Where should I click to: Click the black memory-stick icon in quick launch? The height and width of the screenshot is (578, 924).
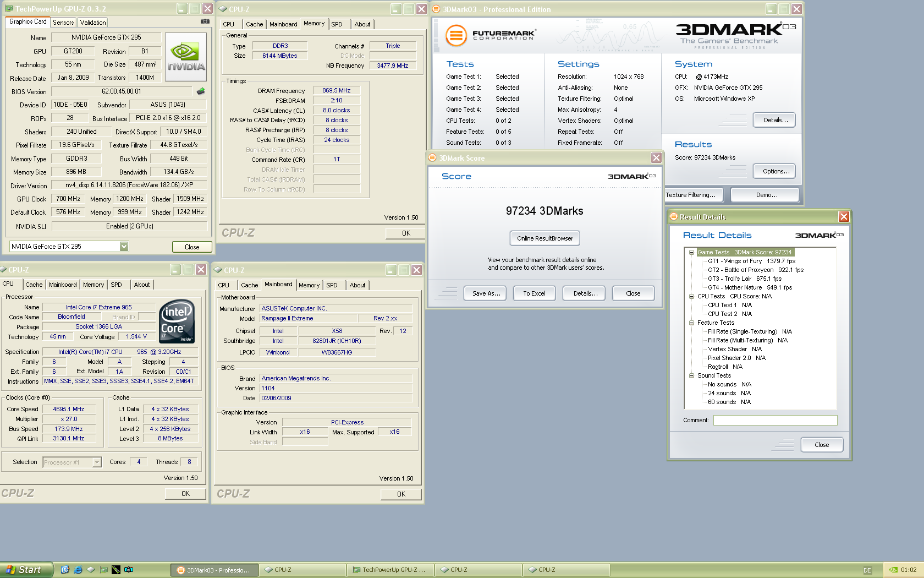pos(116,570)
